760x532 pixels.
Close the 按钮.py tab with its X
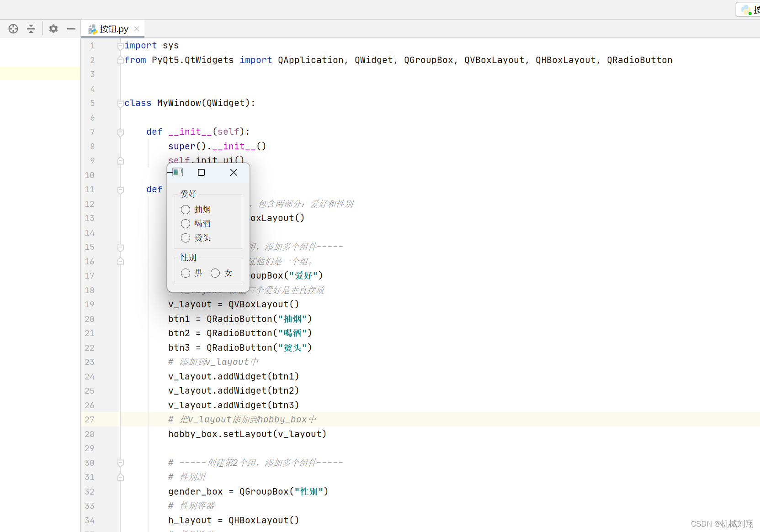coord(136,28)
